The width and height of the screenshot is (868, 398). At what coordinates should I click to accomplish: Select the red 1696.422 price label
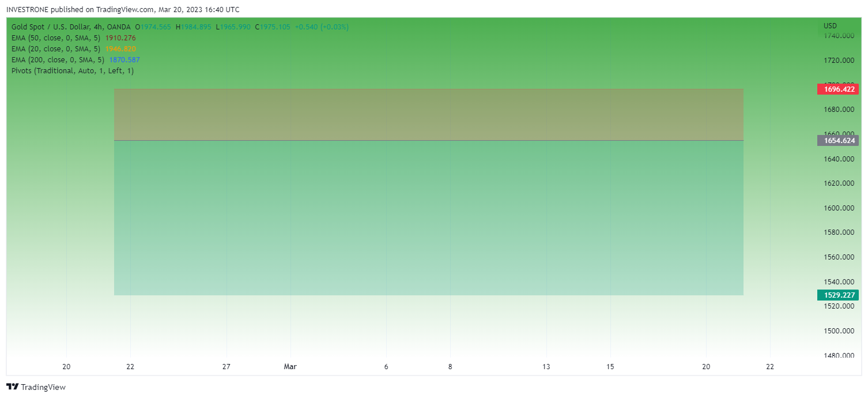coord(838,89)
